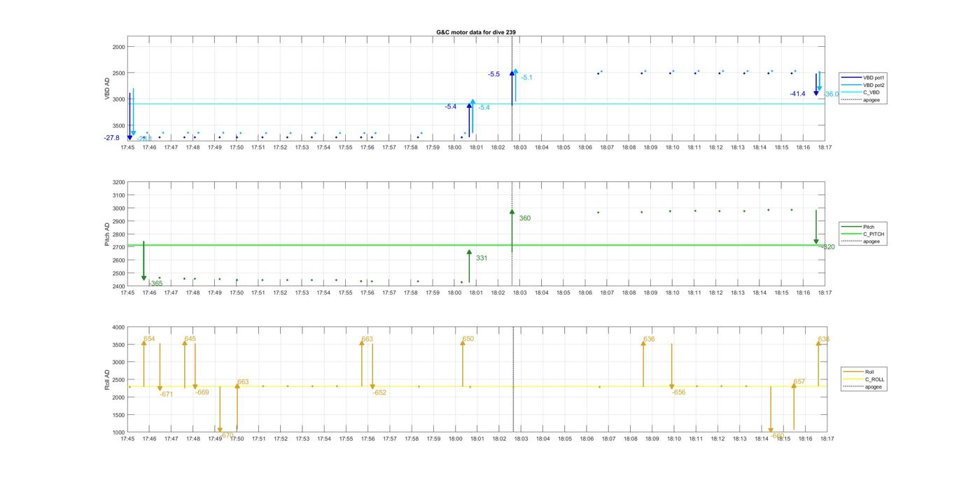This screenshot has height=485, width=980.
Task: Click the '-27.8' data label
Action: 112,138
